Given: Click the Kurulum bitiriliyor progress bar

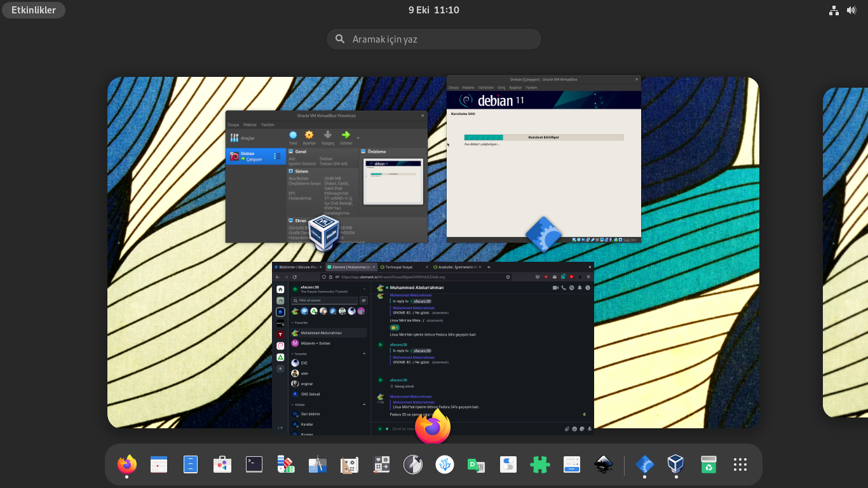Looking at the screenshot, I should coord(544,137).
